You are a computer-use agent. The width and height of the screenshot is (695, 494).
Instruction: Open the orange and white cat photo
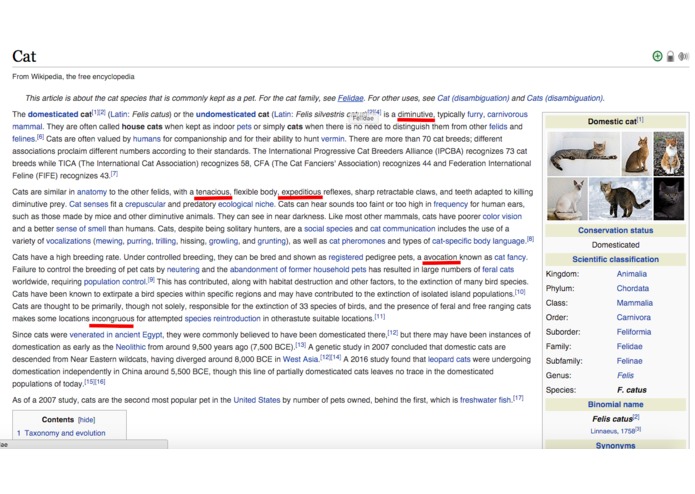coord(669,154)
